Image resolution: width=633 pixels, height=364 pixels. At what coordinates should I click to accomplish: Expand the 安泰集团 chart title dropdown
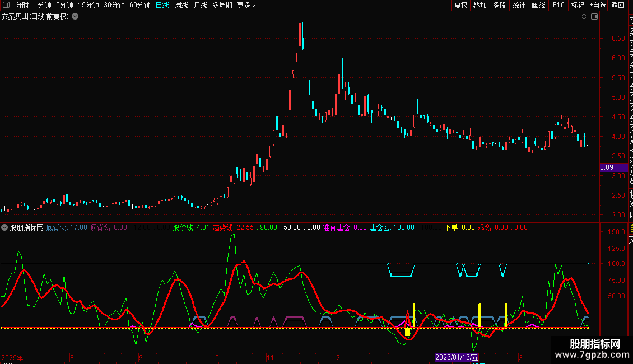(x=75, y=16)
